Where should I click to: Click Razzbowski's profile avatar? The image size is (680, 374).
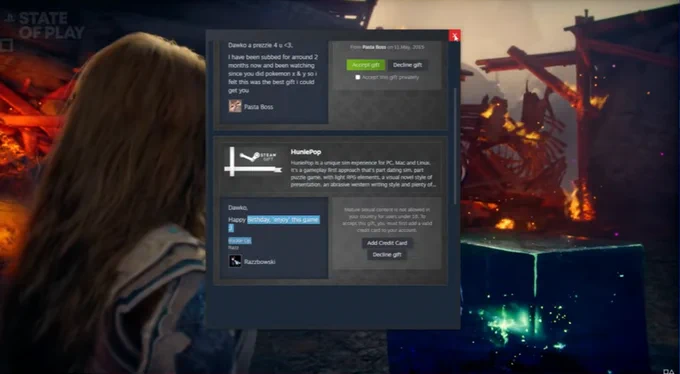[235, 261]
